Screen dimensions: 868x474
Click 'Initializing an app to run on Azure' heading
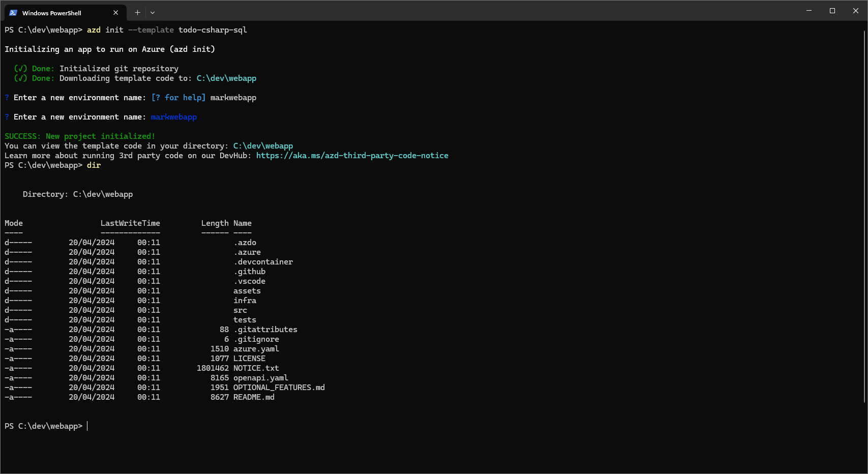point(110,49)
